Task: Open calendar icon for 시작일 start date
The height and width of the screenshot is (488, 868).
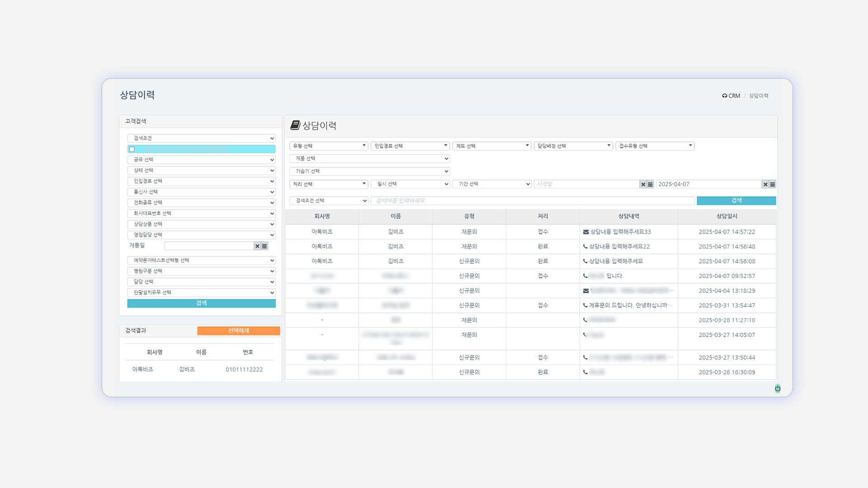Action: click(x=650, y=184)
